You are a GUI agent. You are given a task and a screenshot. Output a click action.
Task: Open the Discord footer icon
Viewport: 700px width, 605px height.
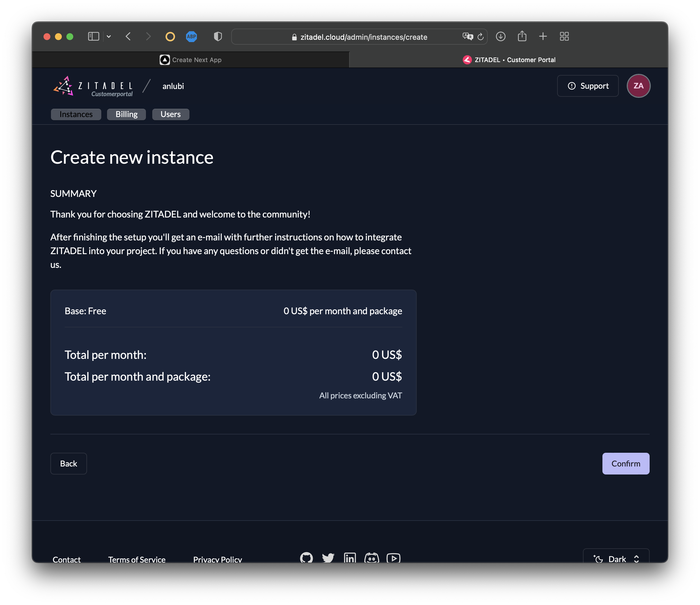point(372,558)
